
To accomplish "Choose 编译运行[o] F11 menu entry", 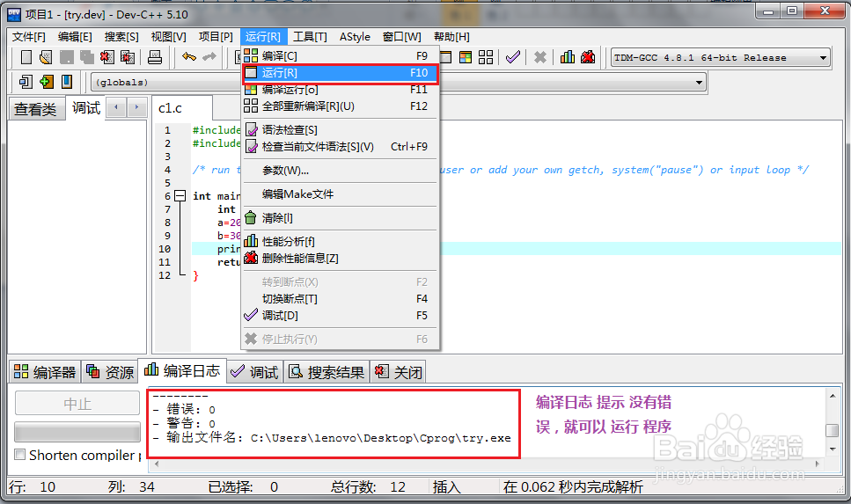I will pyautogui.click(x=341, y=90).
